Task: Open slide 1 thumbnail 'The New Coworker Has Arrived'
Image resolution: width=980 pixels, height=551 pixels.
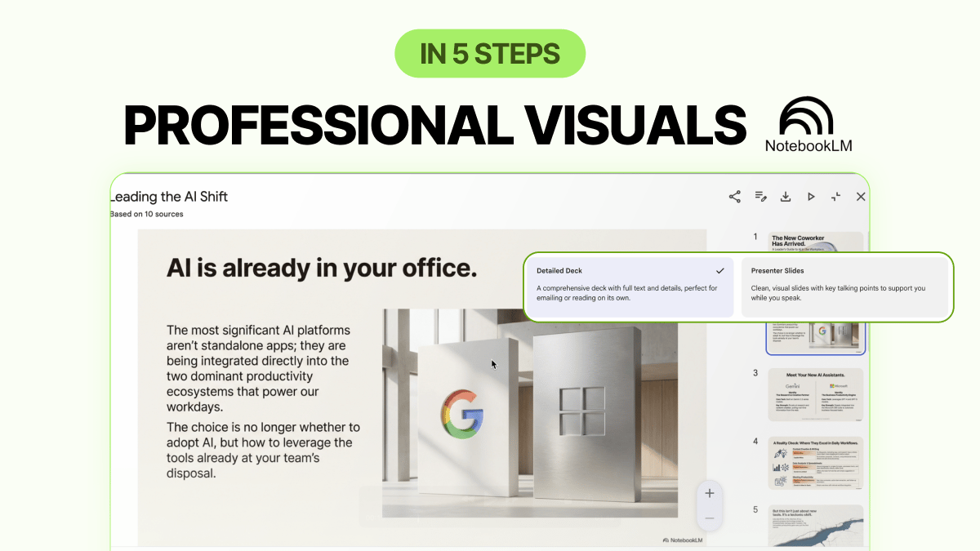Action: click(x=816, y=242)
